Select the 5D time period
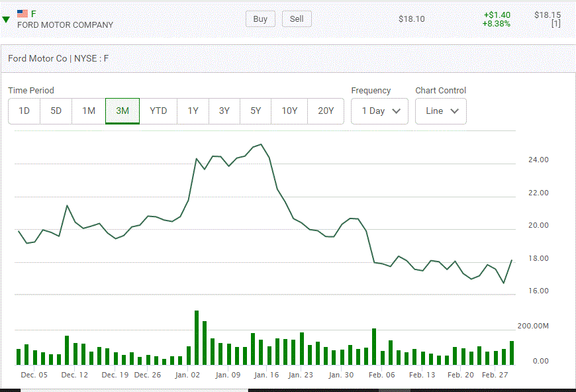 [x=56, y=111]
